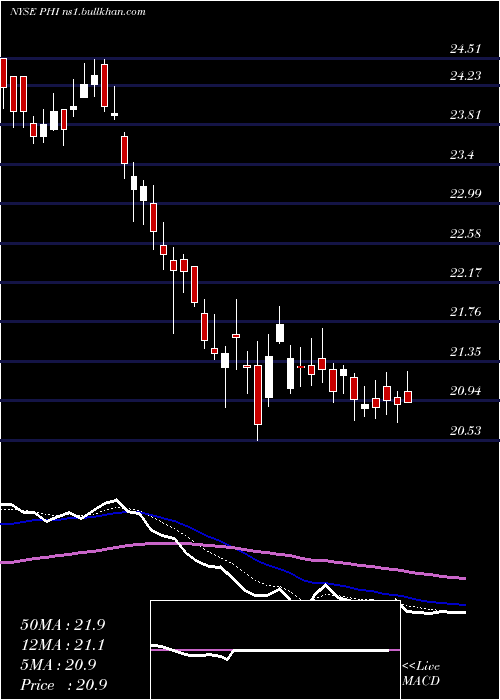Select the 24.23 price level label
500x700 pixels.
[x=466, y=76]
